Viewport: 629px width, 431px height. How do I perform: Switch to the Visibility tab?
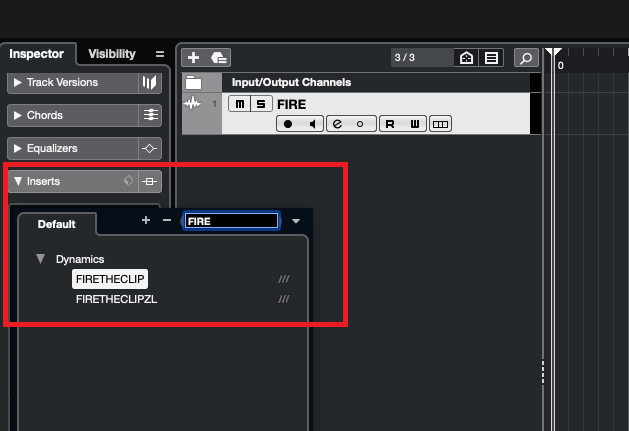tap(112, 54)
